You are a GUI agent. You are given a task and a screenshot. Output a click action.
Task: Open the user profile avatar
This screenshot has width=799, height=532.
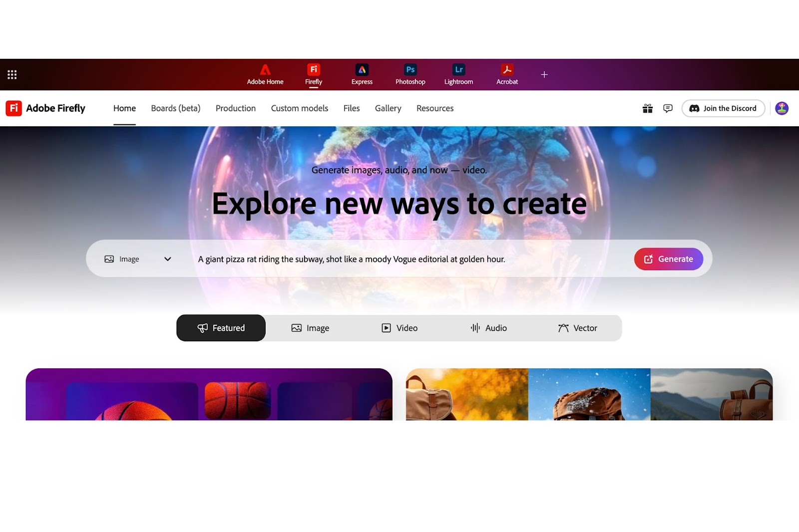click(782, 108)
